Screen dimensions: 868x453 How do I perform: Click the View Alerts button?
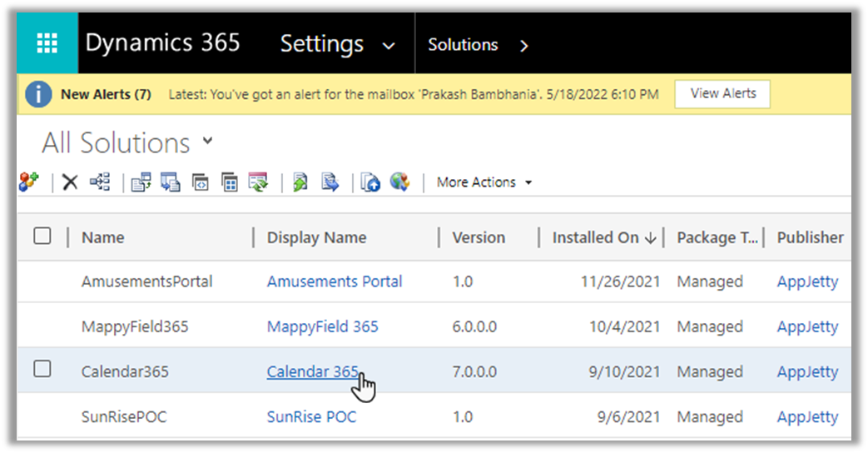pos(722,94)
